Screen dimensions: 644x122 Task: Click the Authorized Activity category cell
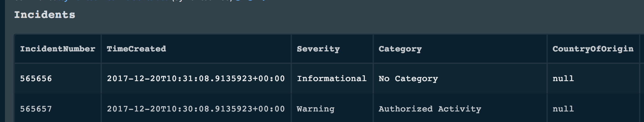coord(430,109)
